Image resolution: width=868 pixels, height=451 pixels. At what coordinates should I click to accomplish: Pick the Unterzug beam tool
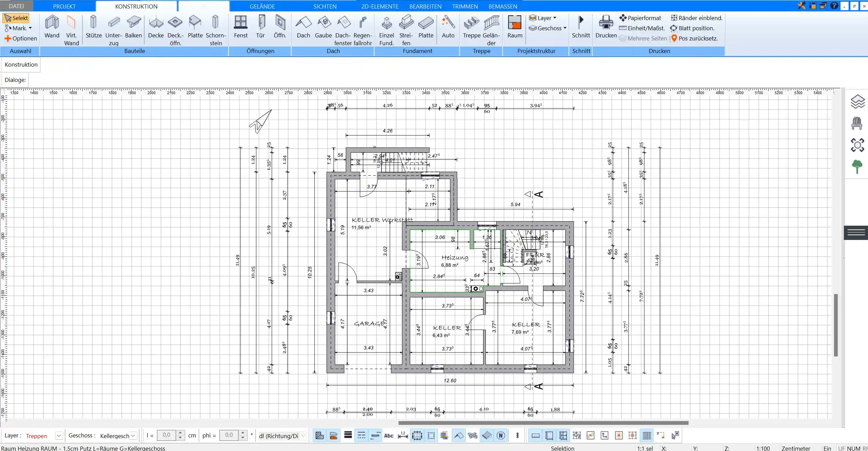click(113, 31)
